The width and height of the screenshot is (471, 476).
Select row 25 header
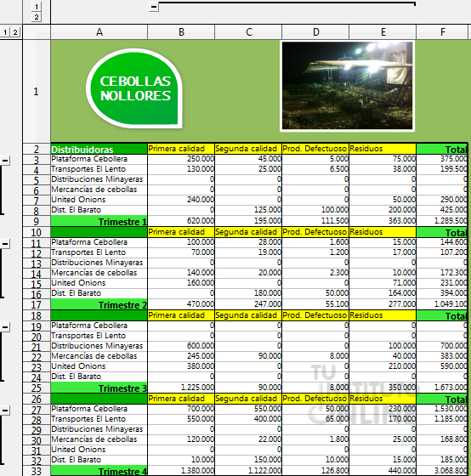point(37,388)
